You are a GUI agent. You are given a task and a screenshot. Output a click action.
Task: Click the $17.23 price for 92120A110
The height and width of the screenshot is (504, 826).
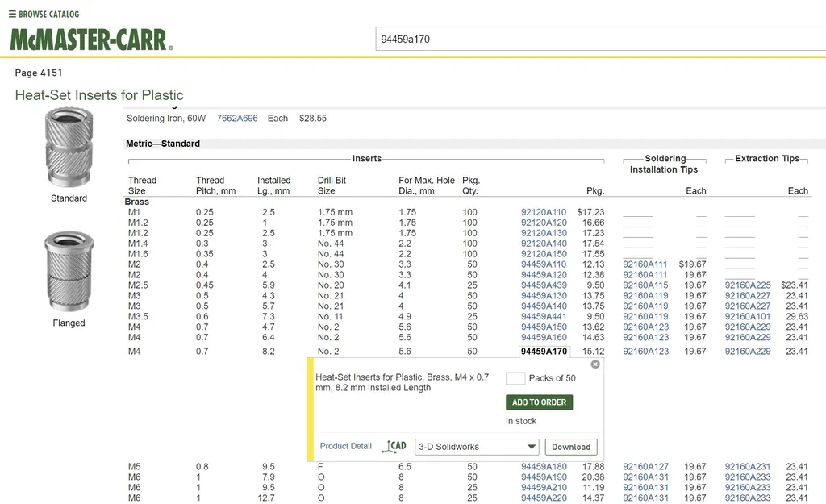590,212
